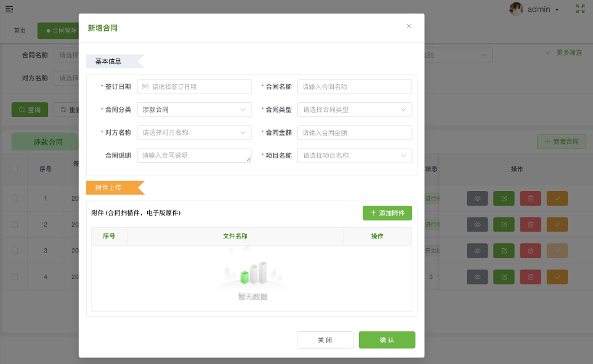The height and width of the screenshot is (364, 593).
Task: View first contract details with eye icon
Action: (477, 198)
